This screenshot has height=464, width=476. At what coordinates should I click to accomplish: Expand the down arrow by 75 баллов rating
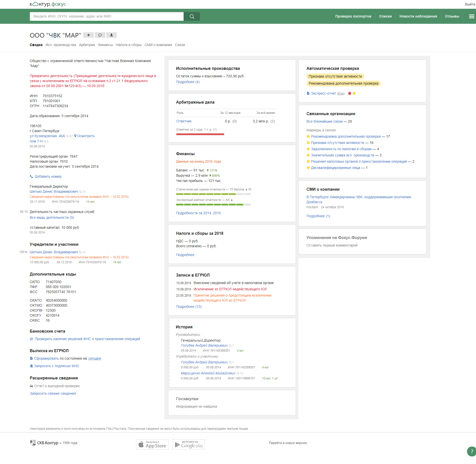pyautogui.click(x=246, y=190)
